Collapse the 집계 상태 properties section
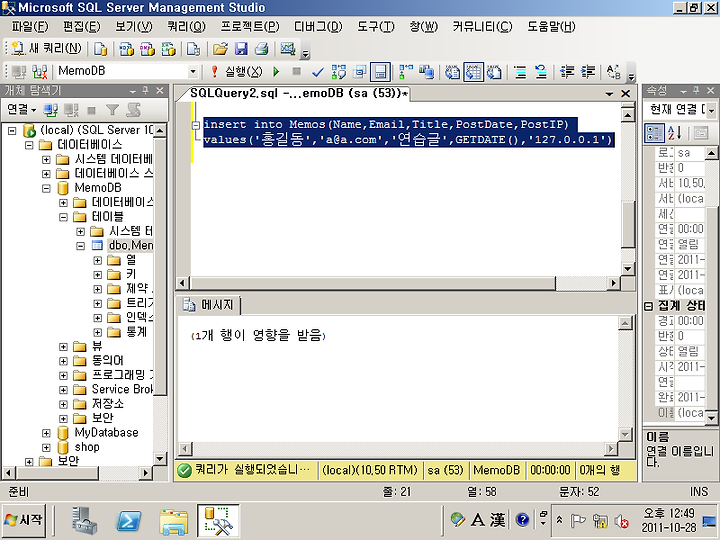 coord(648,306)
